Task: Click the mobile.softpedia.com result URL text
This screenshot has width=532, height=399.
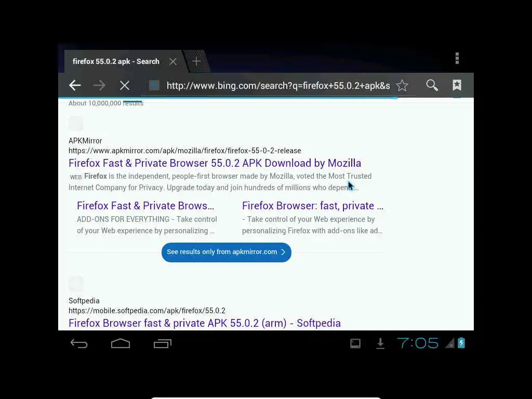Action: [x=147, y=311]
